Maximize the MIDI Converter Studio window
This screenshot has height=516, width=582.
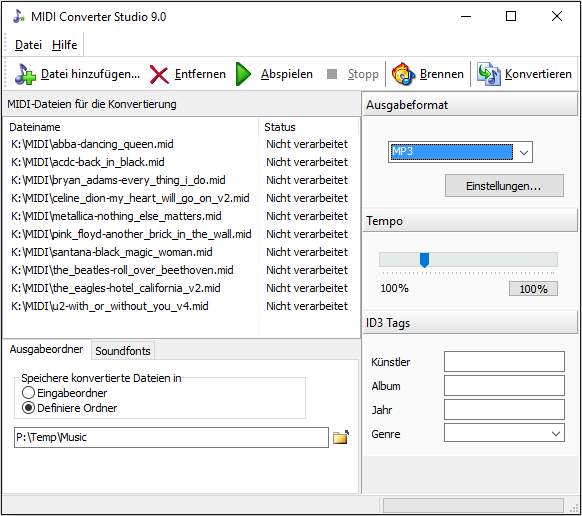(x=511, y=16)
